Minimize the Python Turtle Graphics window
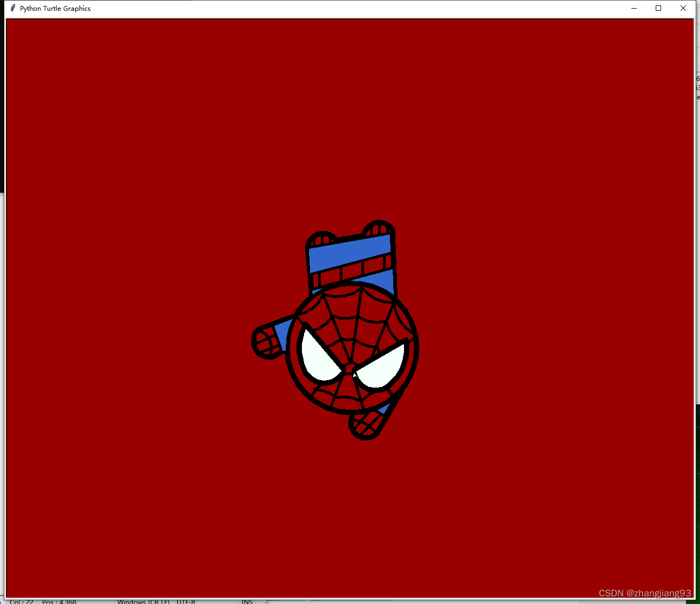 pos(634,8)
